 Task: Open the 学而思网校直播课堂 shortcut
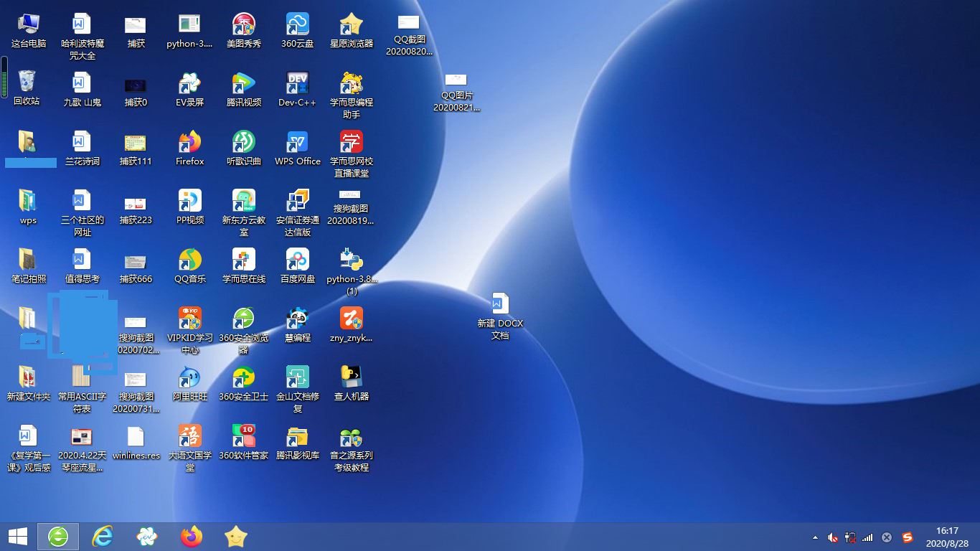pos(352,154)
